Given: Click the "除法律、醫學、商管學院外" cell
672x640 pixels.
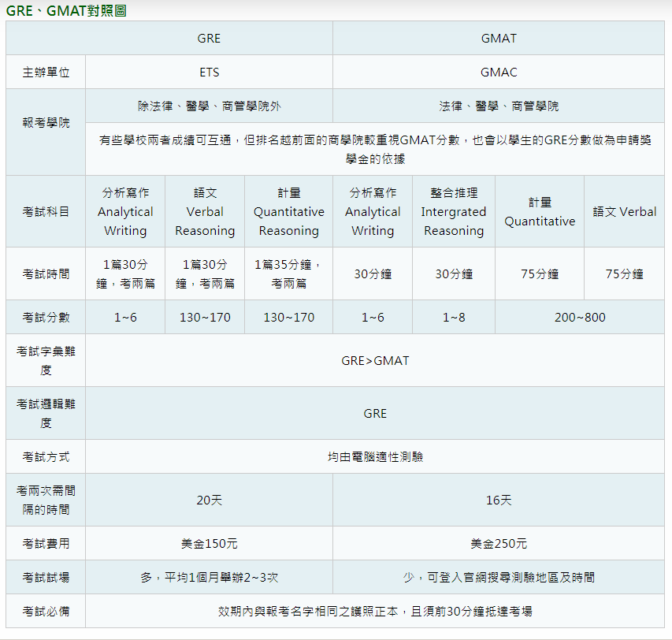Looking at the screenshot, I should [x=209, y=106].
